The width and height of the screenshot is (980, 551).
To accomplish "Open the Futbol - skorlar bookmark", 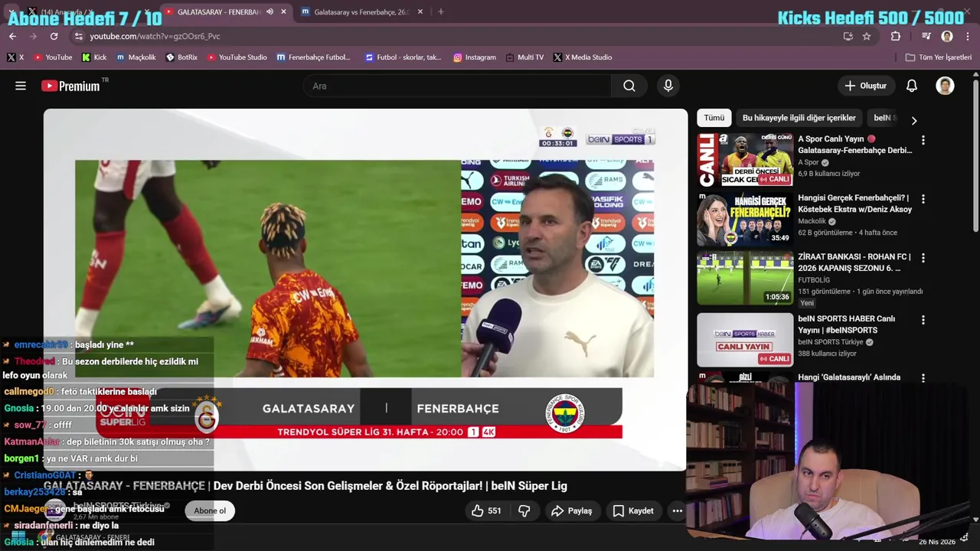I will coord(403,57).
